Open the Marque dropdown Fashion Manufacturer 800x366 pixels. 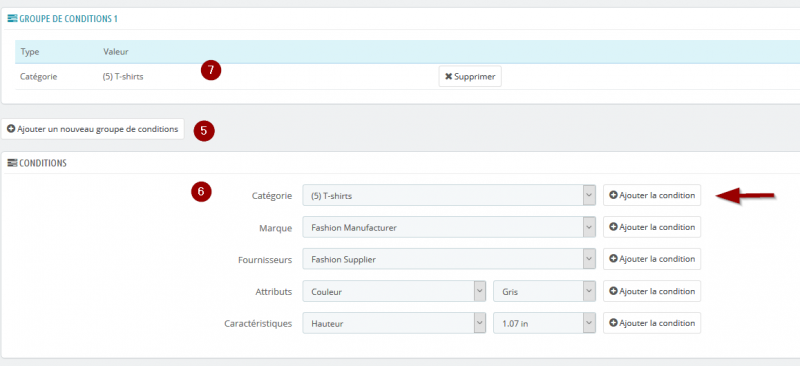pos(449,227)
